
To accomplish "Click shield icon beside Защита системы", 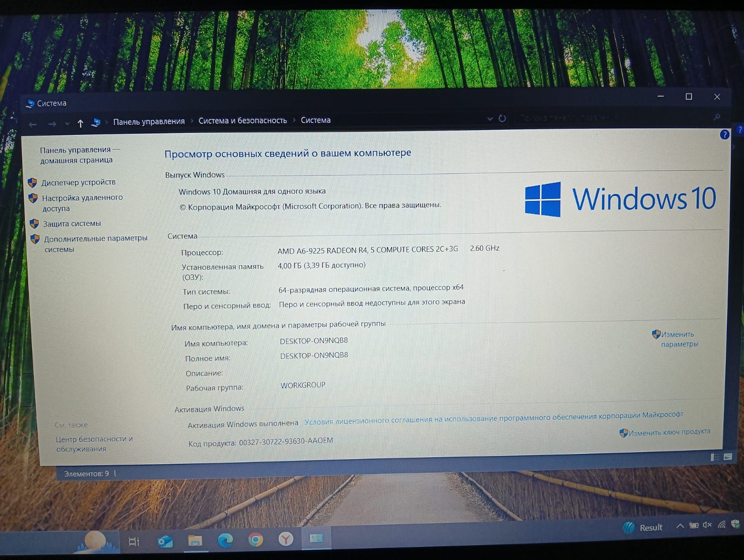I will 34,224.
